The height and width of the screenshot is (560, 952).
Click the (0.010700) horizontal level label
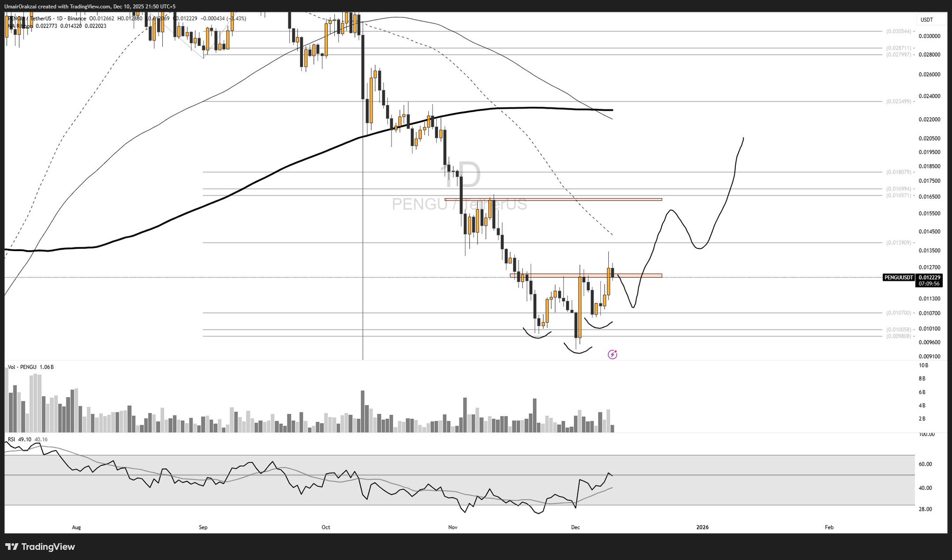click(899, 313)
